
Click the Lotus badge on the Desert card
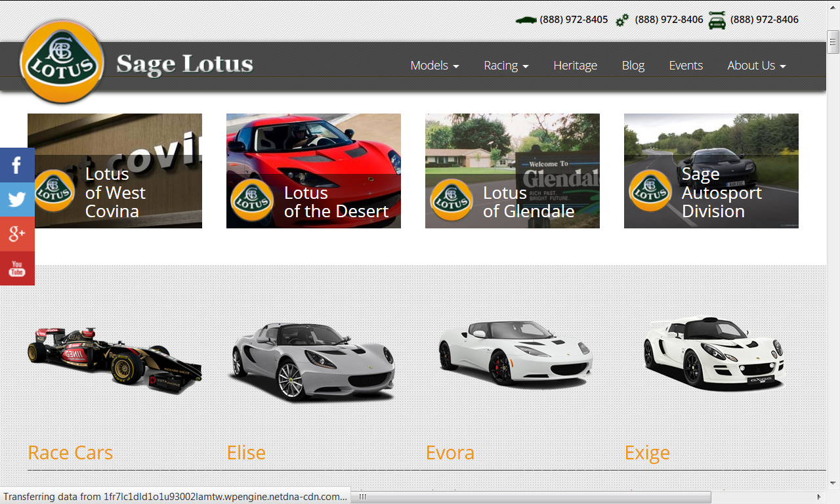[x=252, y=199]
